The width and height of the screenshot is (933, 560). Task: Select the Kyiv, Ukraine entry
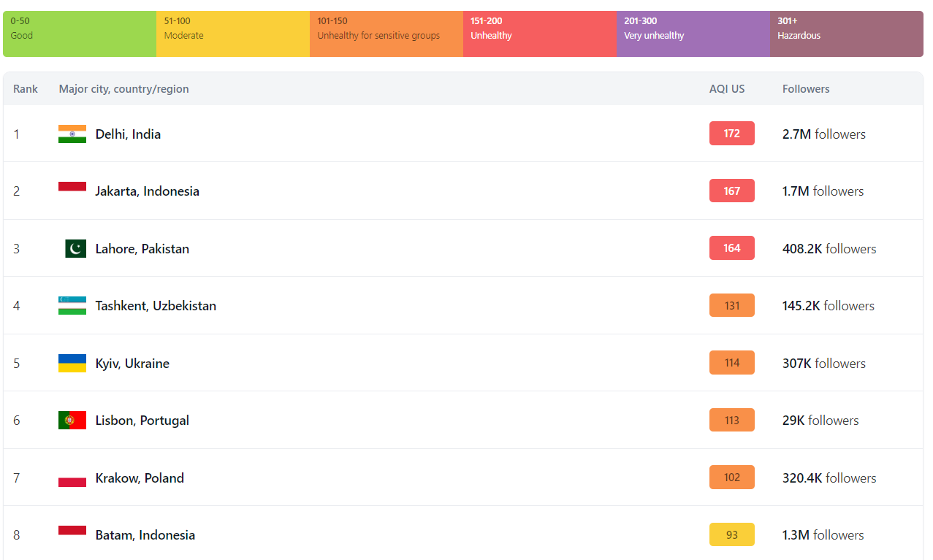click(x=132, y=364)
